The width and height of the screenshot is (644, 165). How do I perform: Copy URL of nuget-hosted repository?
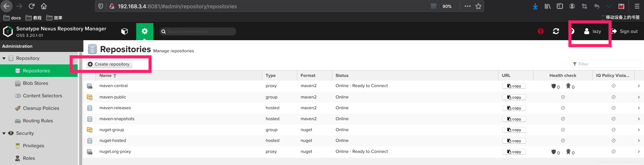(x=514, y=141)
